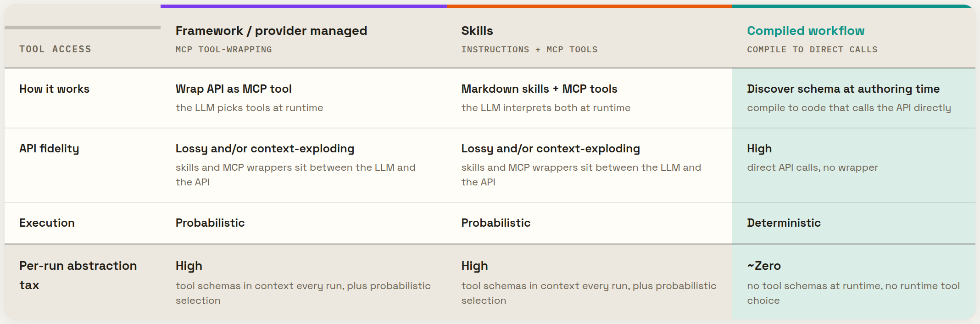Click the Framework / provider managed heading
The width and height of the screenshot is (980, 324).
tap(271, 31)
